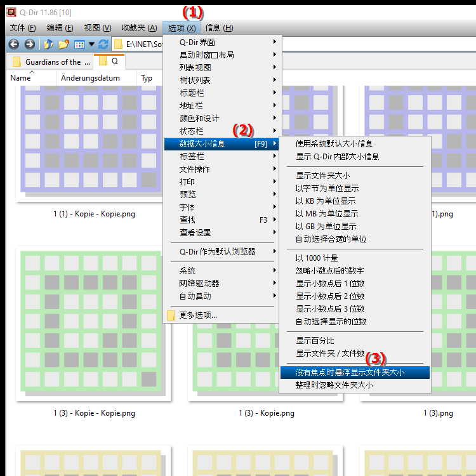Click the view mode grid icon
The height and width of the screenshot is (476, 476).
point(79,44)
